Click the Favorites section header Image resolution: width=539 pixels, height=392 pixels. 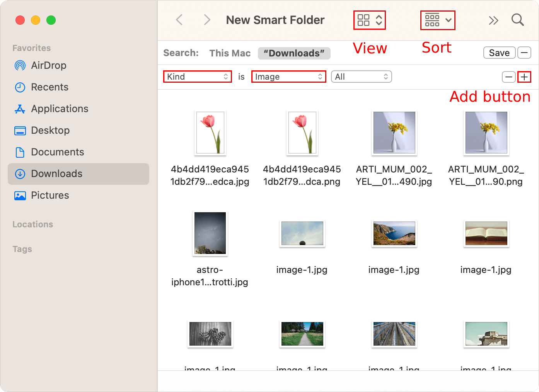pyautogui.click(x=32, y=48)
